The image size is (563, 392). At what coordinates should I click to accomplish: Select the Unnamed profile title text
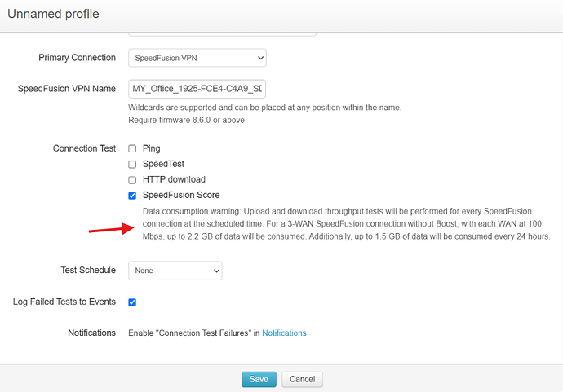(x=53, y=14)
